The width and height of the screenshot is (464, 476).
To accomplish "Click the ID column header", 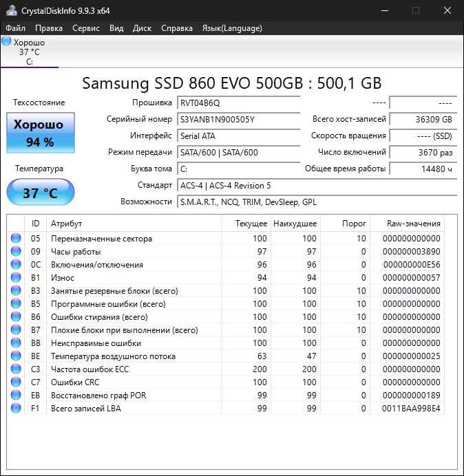I will tap(35, 224).
